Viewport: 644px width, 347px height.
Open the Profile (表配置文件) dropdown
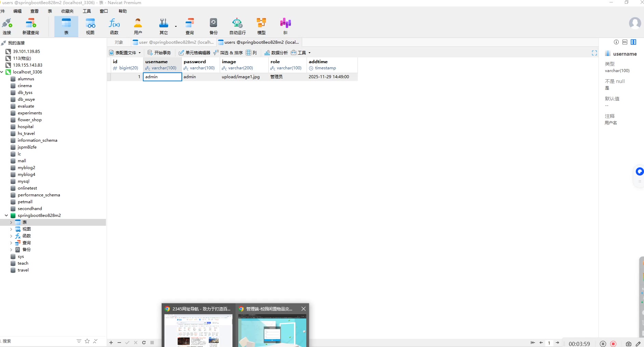click(x=125, y=53)
